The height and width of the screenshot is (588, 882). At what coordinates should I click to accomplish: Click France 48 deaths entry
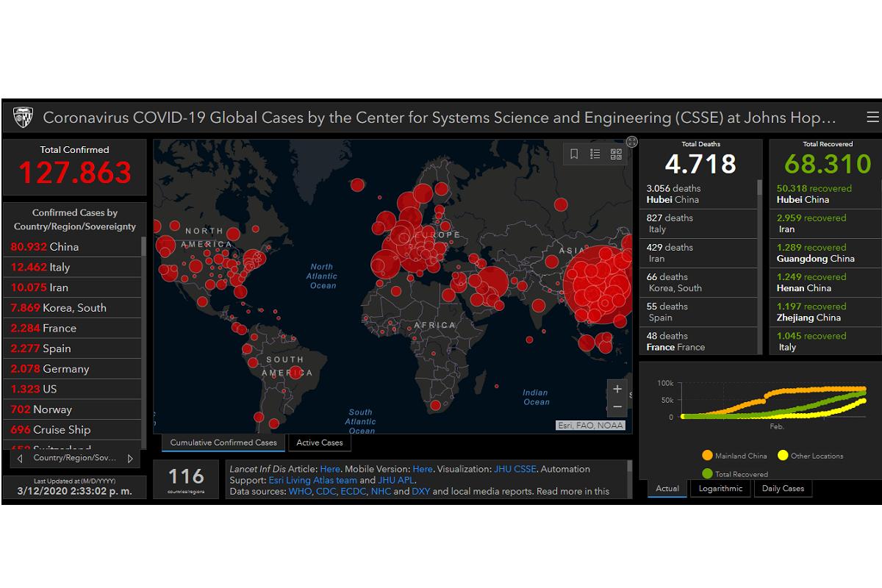point(699,341)
